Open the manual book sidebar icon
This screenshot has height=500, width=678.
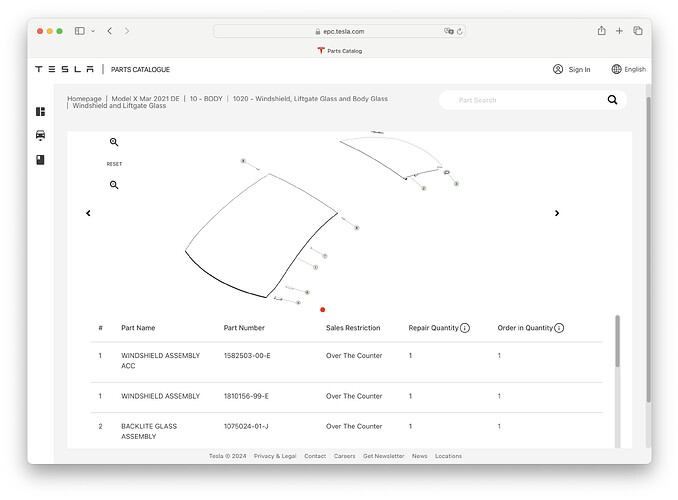[40, 160]
